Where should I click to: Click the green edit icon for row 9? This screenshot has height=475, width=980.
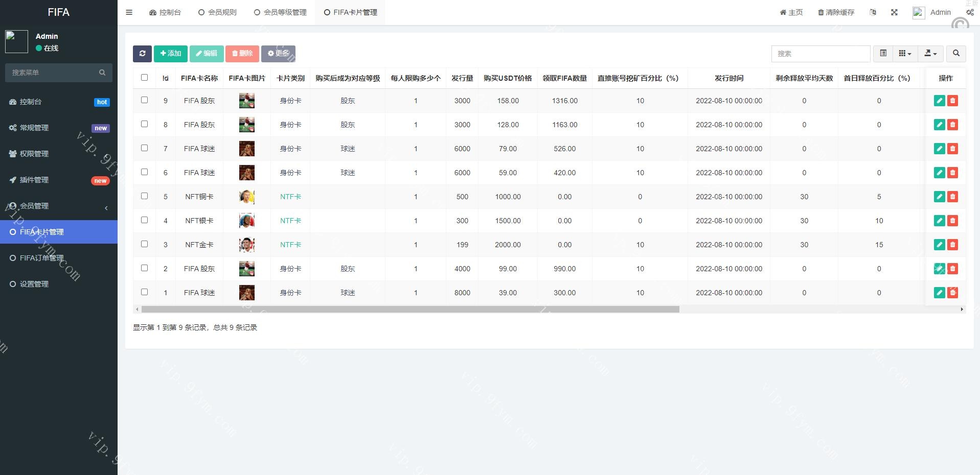click(x=939, y=101)
